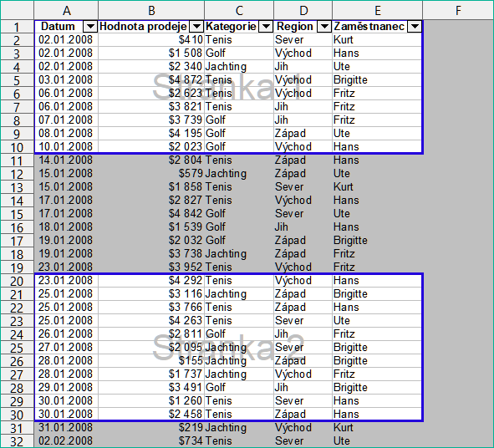The image size is (494, 448).
Task: Select cell with $4 872 value
Action: click(x=151, y=80)
